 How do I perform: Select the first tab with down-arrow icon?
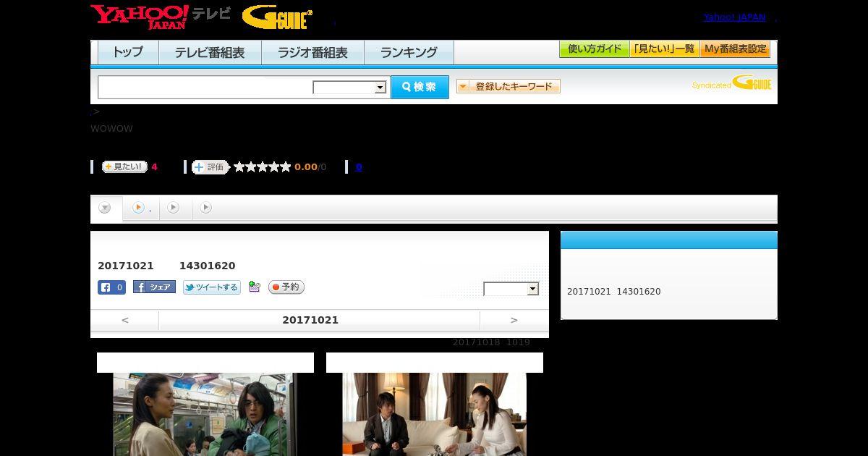(106, 208)
